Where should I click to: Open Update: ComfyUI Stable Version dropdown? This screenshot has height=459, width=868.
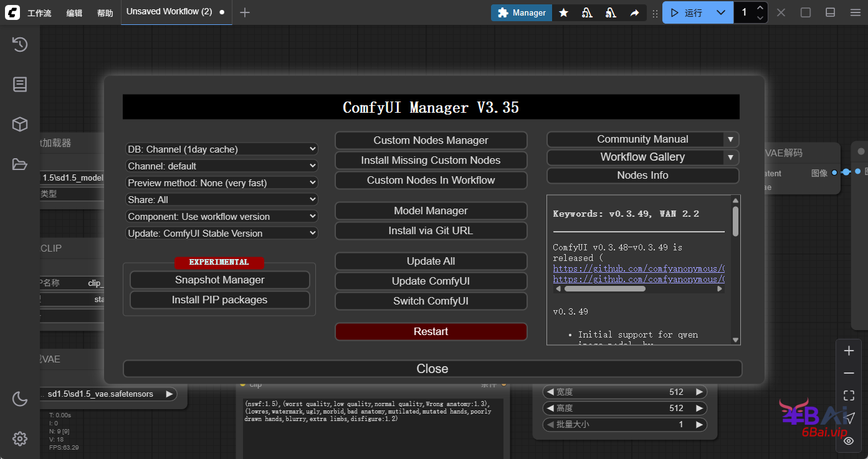pos(222,234)
